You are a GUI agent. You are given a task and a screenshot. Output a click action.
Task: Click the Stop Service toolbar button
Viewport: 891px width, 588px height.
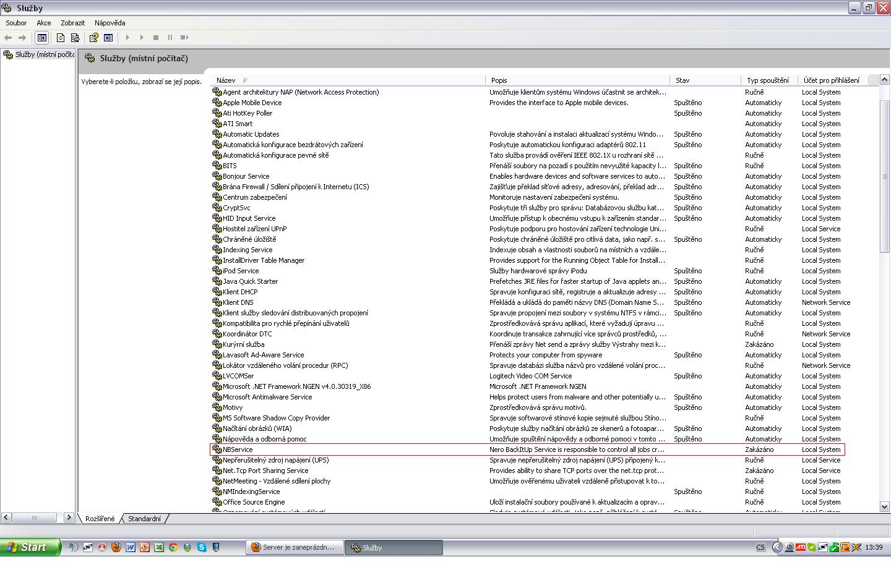pyautogui.click(x=156, y=38)
